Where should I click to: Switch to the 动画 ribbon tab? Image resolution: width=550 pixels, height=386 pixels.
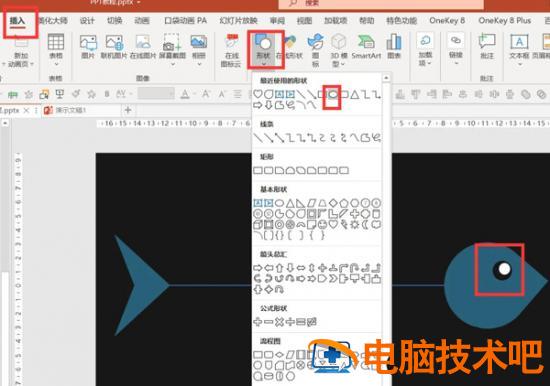coord(142,21)
